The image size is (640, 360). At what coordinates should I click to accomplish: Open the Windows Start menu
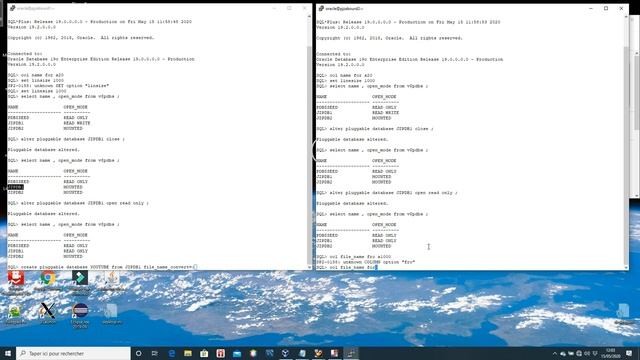point(8,353)
